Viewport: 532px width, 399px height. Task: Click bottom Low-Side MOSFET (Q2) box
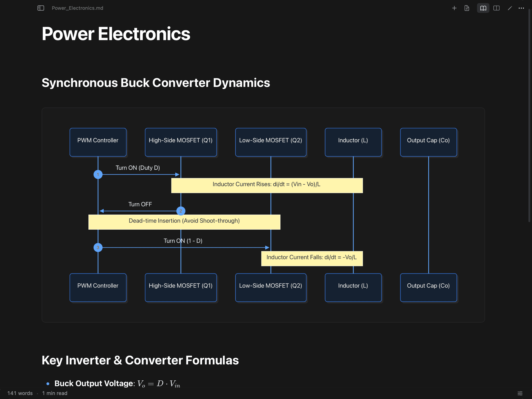271,288
